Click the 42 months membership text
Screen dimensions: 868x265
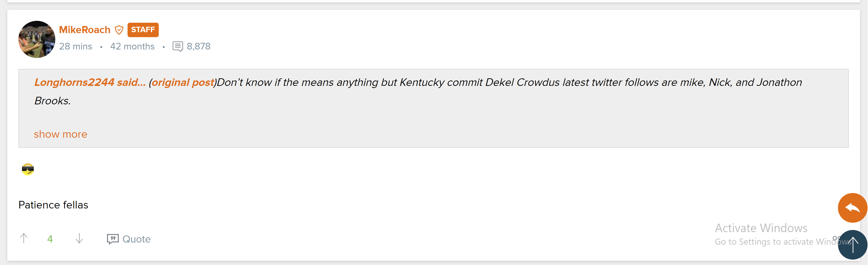tap(132, 46)
